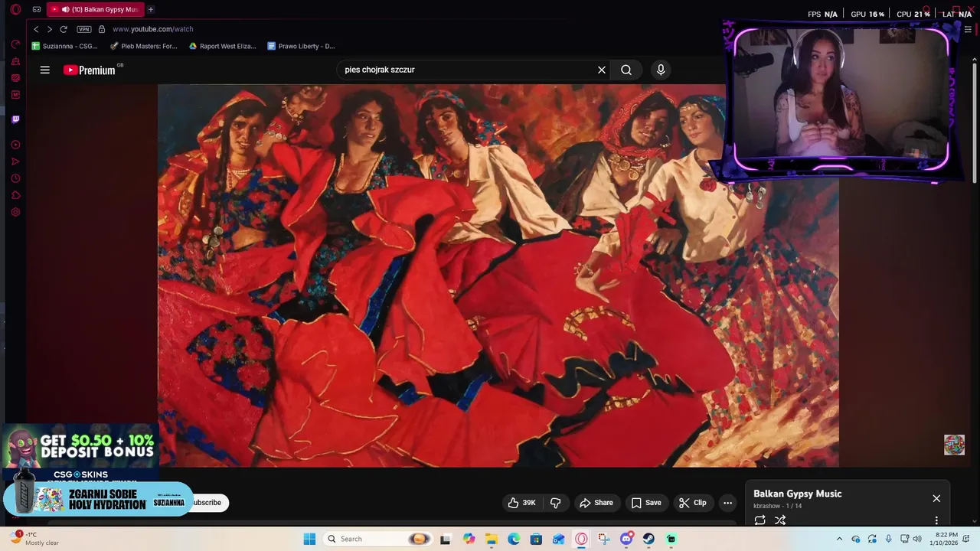This screenshot has height=551, width=980.
Task: Reload the YouTube page
Action: coord(64,29)
